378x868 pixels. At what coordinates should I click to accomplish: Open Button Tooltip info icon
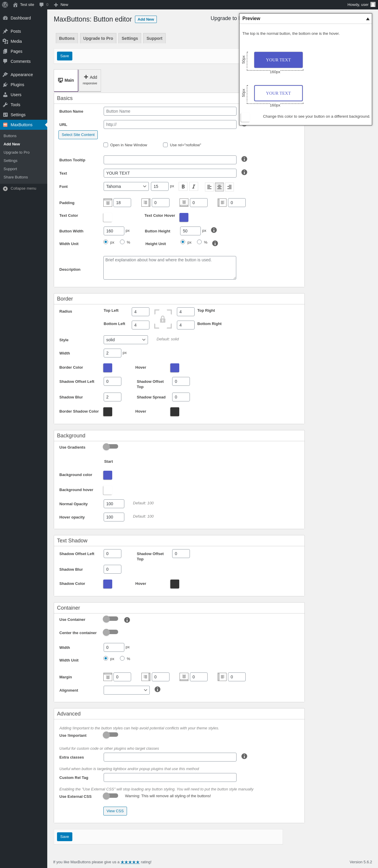(x=244, y=159)
